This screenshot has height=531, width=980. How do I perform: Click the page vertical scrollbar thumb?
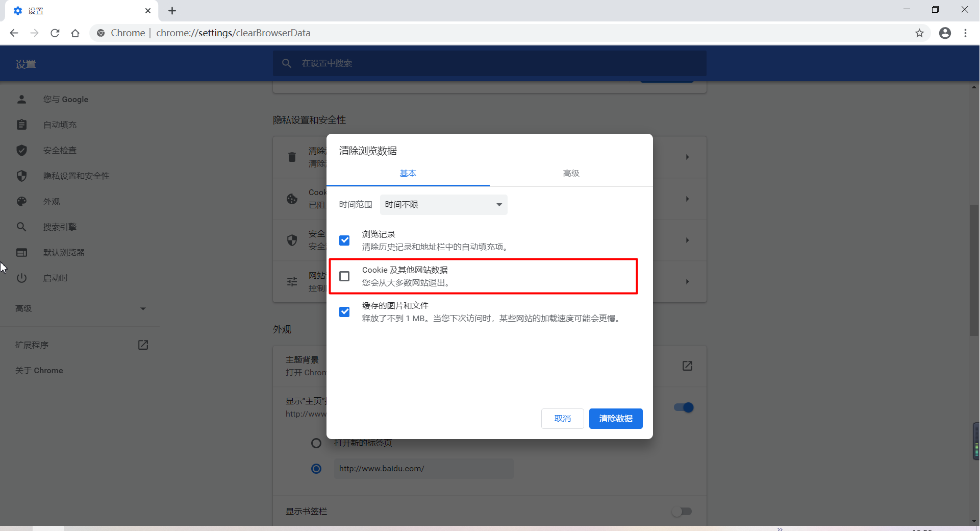coord(974,270)
